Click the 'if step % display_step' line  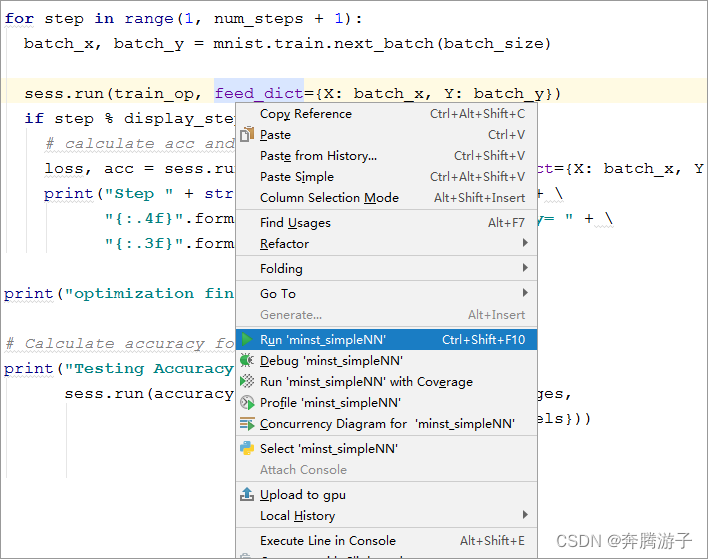[130, 118]
